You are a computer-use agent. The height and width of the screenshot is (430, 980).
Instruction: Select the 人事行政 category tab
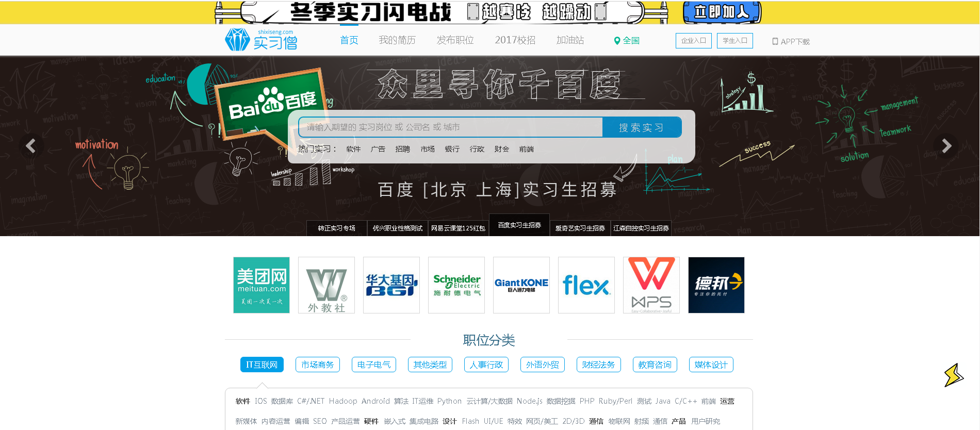(x=486, y=365)
